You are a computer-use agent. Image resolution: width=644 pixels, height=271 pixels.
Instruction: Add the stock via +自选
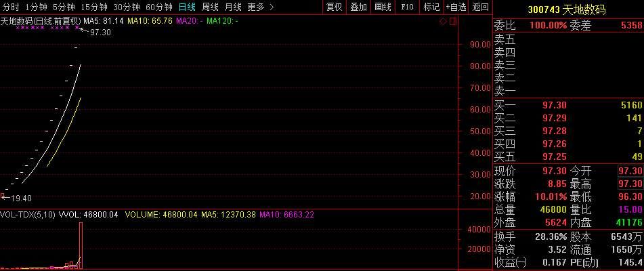(x=456, y=7)
